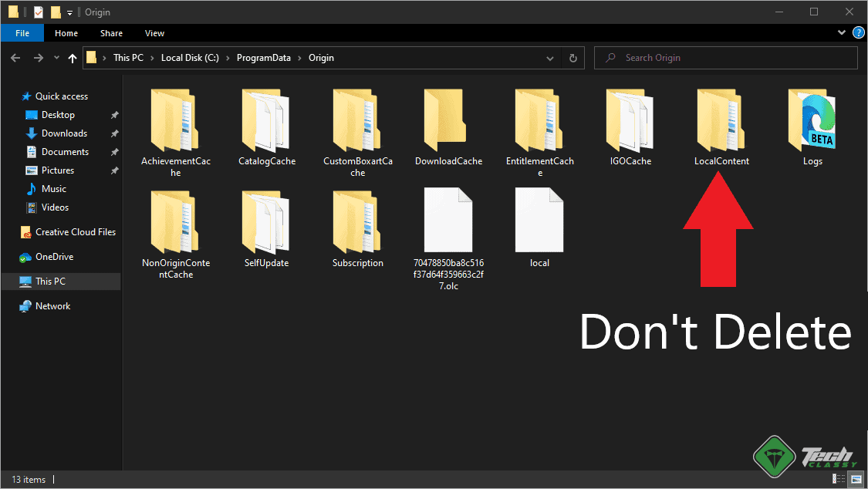Viewport: 868px width, 489px height.
Task: Open the Logs folder with Origin BETA icon
Action: click(x=812, y=123)
